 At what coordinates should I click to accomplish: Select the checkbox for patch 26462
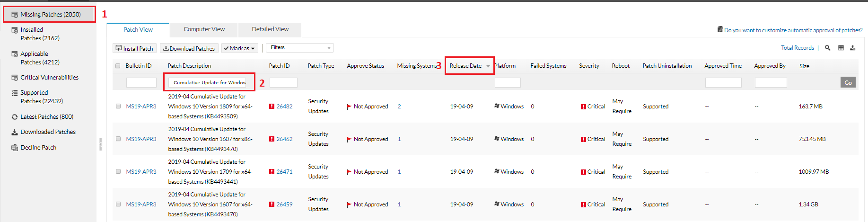[118, 139]
